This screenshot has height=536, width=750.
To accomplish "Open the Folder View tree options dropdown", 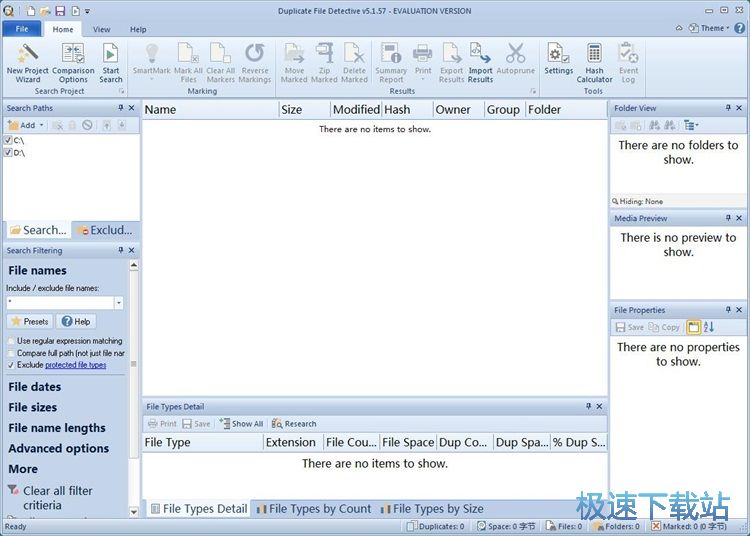I will [691, 125].
